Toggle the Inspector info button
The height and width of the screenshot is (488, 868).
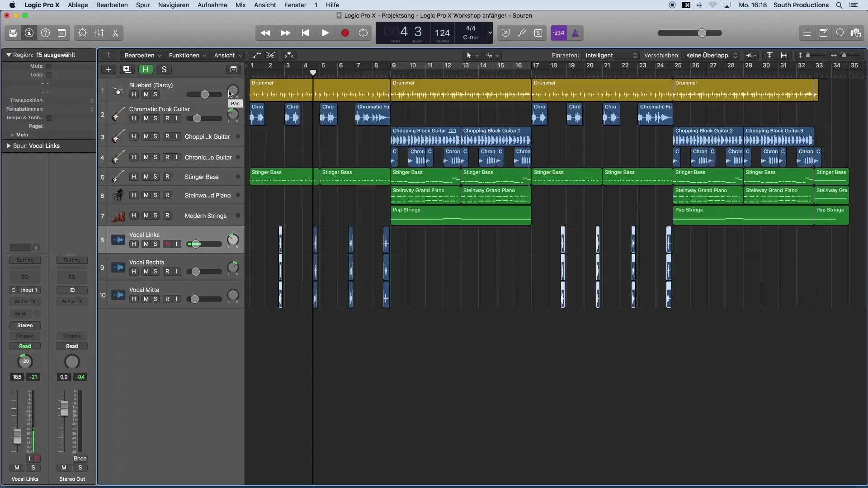pos(29,33)
